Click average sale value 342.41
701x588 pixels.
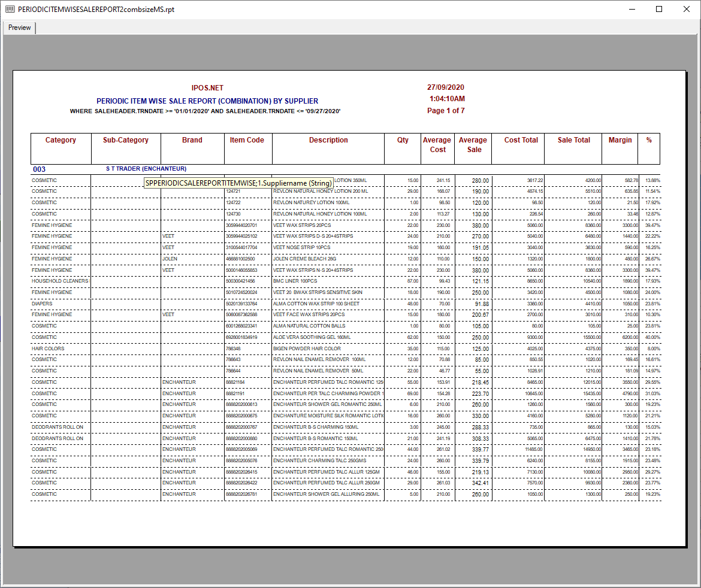point(480,483)
